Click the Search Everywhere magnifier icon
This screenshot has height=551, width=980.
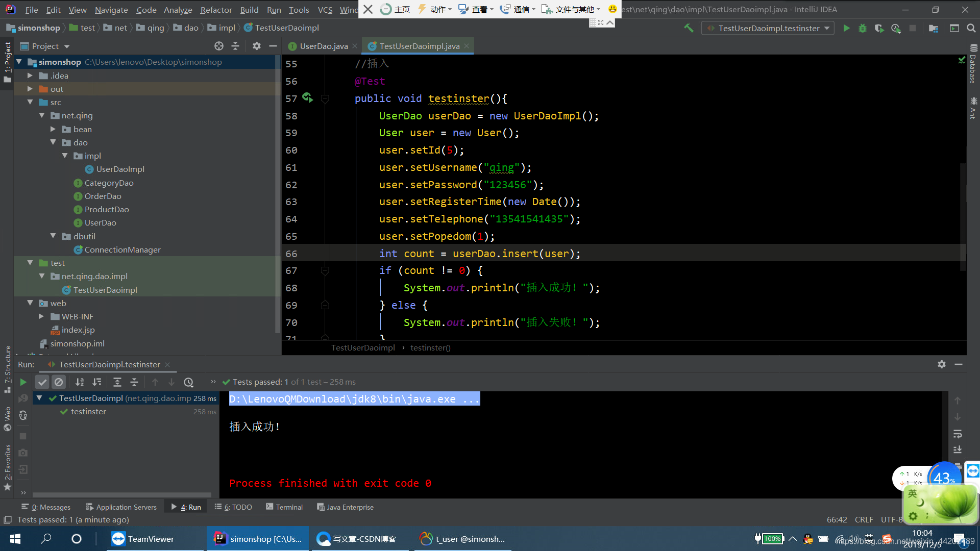point(971,28)
